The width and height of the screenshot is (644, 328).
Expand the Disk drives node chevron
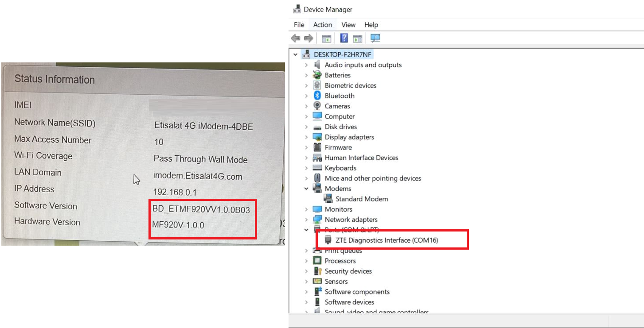(306, 127)
